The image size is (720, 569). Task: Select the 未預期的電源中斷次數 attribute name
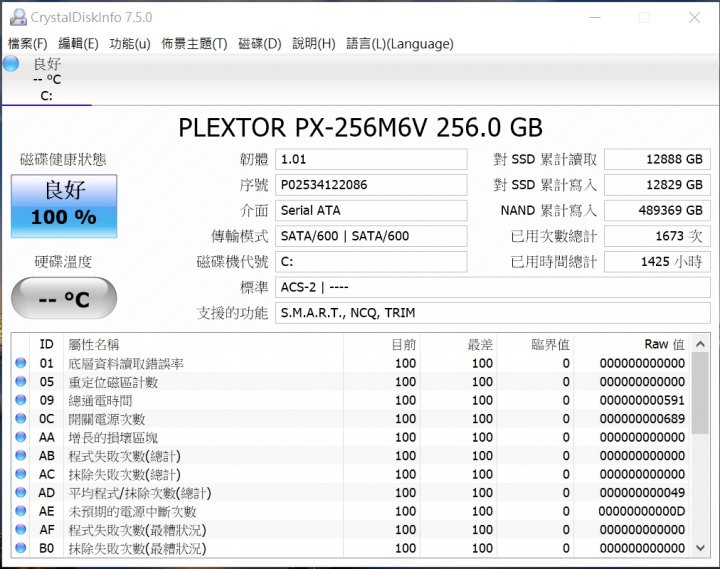[x=132, y=511]
